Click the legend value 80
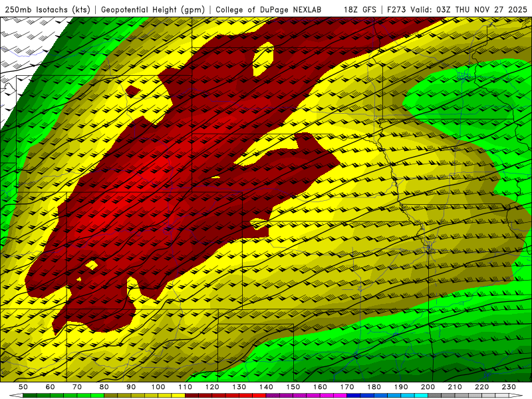 (104, 387)
